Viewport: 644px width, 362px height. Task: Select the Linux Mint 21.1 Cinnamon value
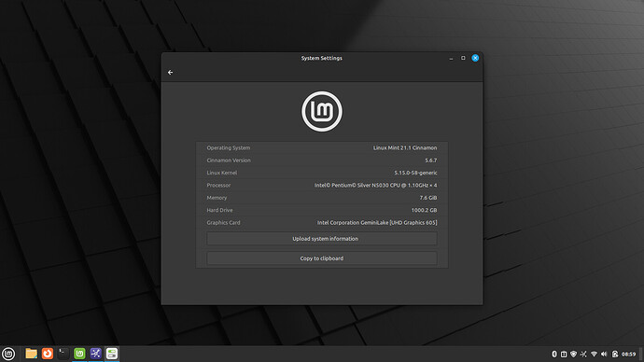click(405, 147)
